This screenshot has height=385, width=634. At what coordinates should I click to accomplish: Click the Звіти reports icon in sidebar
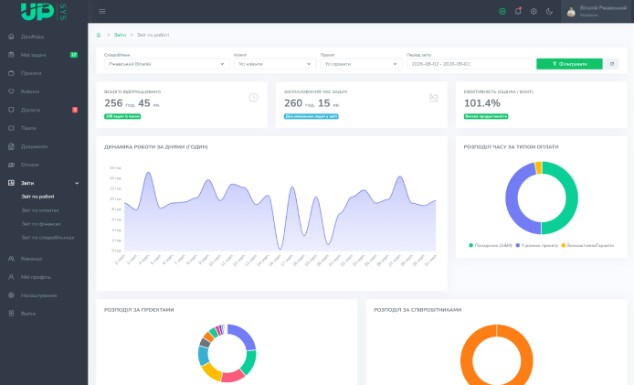(x=11, y=183)
